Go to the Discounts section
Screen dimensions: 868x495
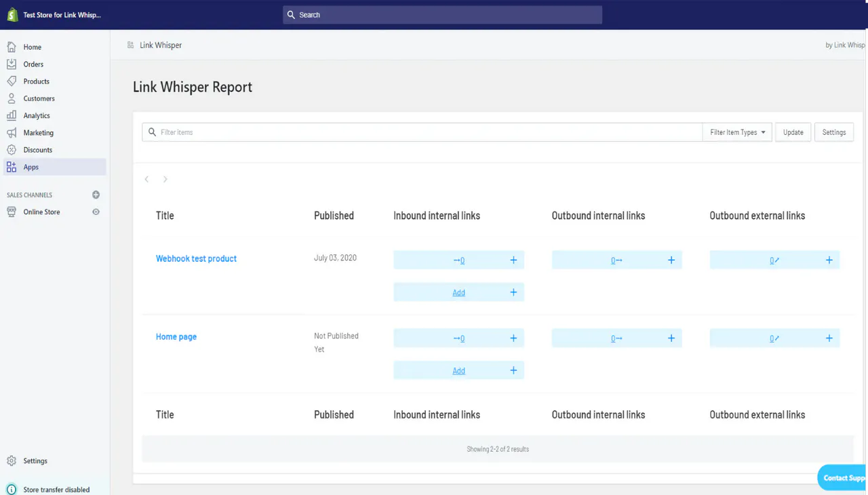(37, 150)
